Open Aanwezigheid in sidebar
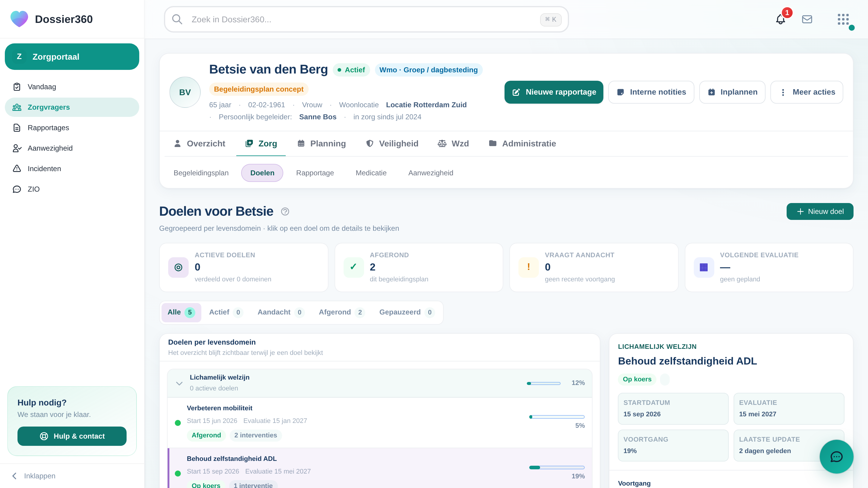 (72, 148)
